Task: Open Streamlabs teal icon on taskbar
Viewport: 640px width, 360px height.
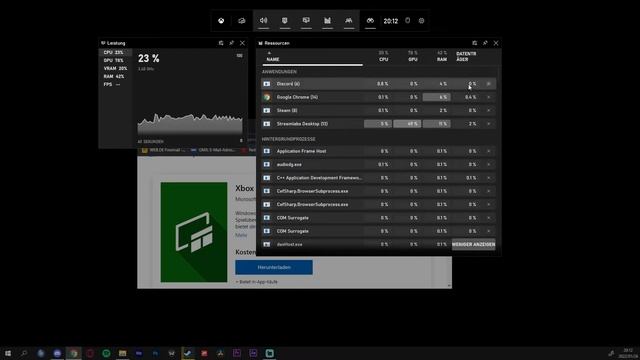Action: [x=269, y=353]
